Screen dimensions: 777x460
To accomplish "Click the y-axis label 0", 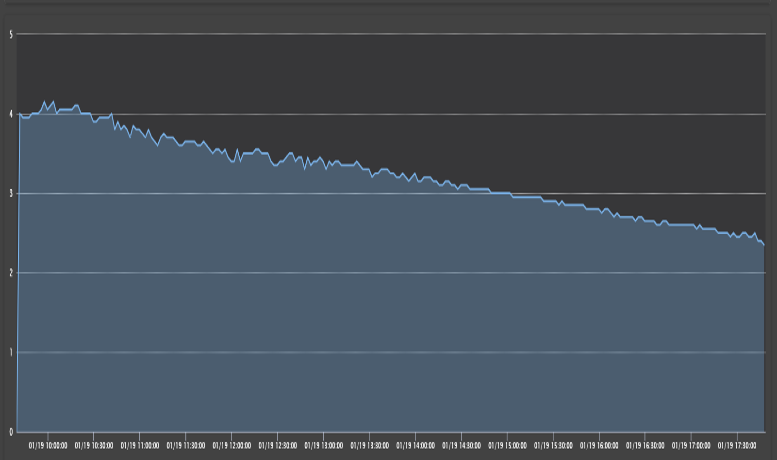I will pyautogui.click(x=10, y=432).
